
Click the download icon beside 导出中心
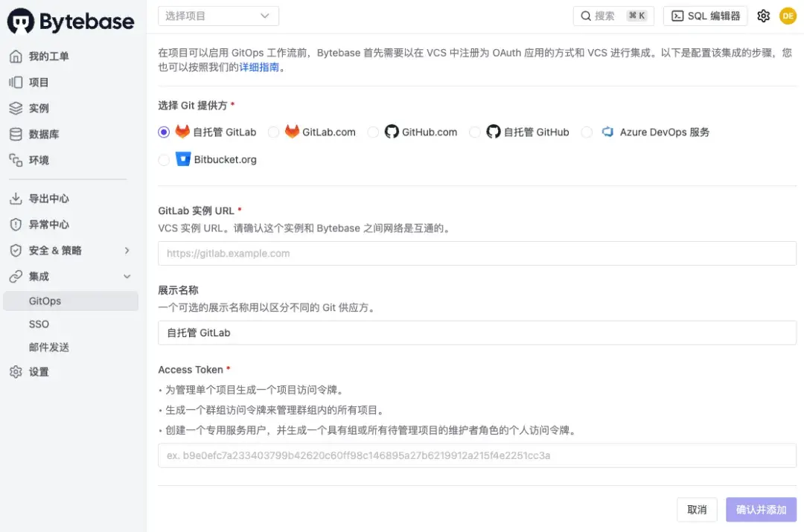click(x=16, y=199)
